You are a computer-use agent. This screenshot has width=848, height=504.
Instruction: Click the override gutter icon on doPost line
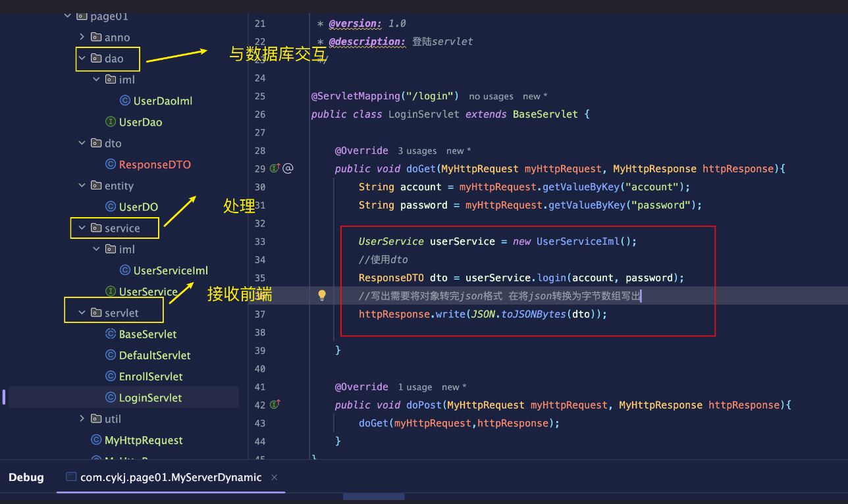[275, 405]
